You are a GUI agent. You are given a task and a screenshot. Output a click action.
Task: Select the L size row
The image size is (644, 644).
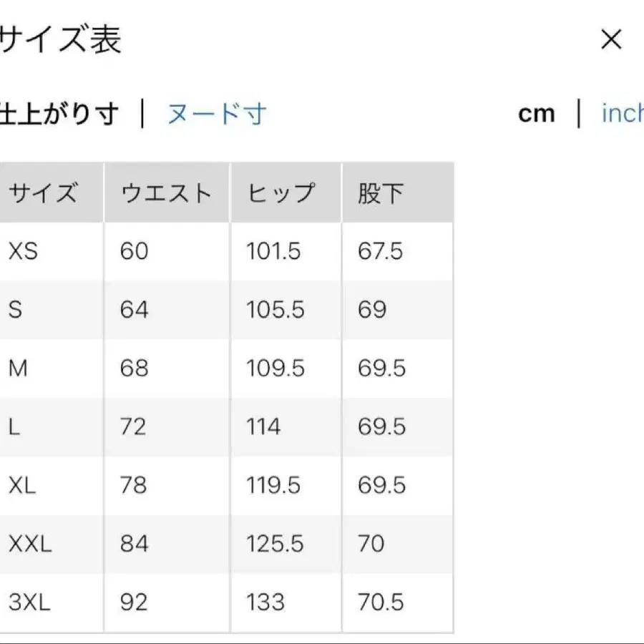(14, 426)
